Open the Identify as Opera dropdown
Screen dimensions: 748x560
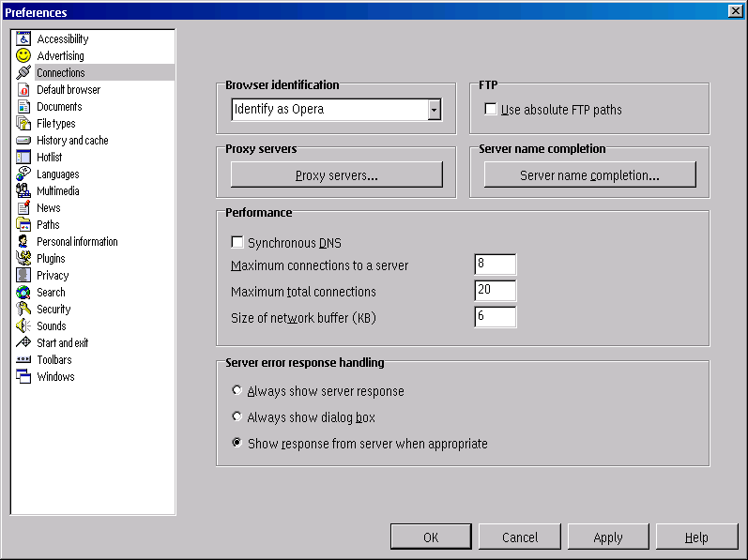tap(435, 110)
